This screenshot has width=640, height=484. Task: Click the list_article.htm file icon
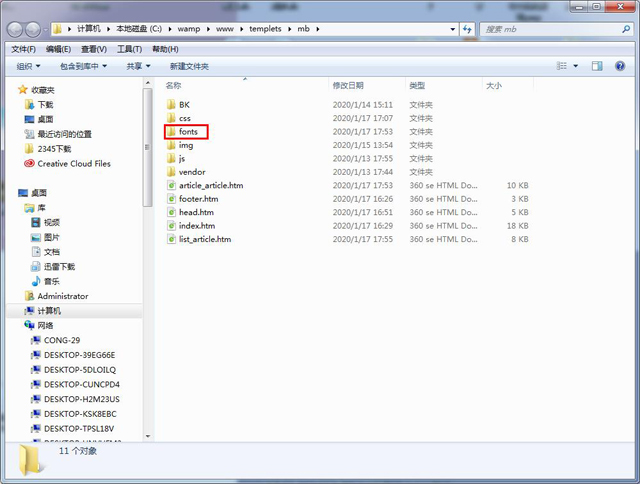[x=171, y=239]
